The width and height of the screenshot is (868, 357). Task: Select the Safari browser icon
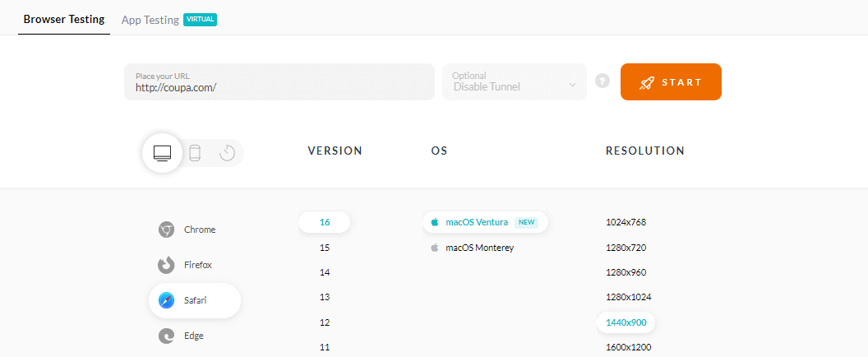[x=166, y=300]
